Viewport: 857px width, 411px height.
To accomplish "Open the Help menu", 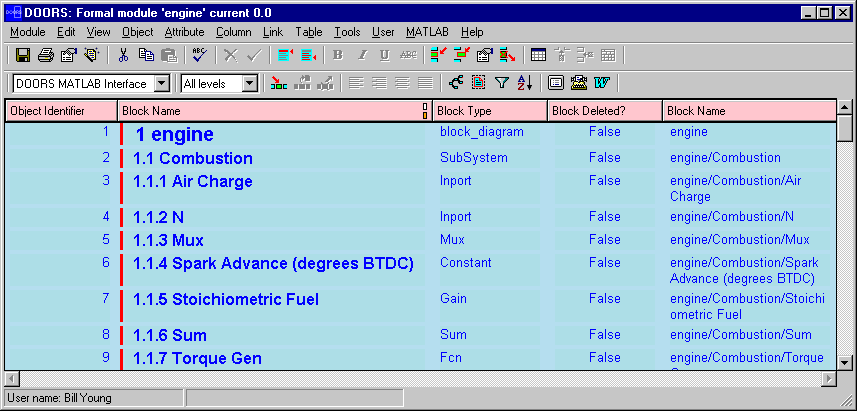I will 472,32.
